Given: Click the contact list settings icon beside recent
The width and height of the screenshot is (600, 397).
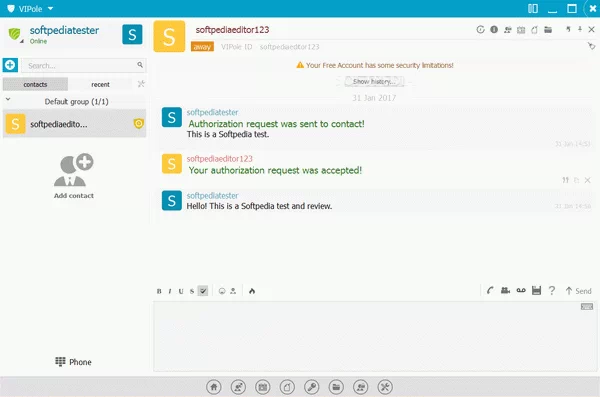Looking at the screenshot, I should [x=141, y=84].
